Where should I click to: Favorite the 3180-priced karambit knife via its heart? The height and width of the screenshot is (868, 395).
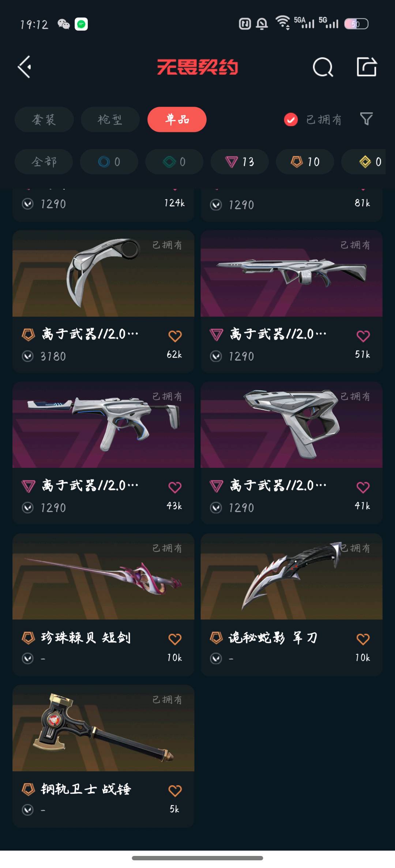click(175, 336)
